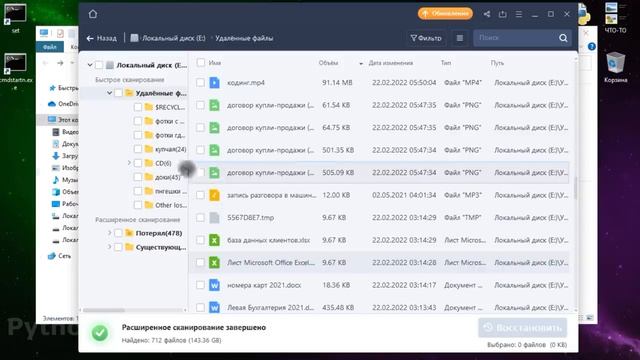Click Excel icon of база данных клиентов.xlsx

[x=214, y=240]
